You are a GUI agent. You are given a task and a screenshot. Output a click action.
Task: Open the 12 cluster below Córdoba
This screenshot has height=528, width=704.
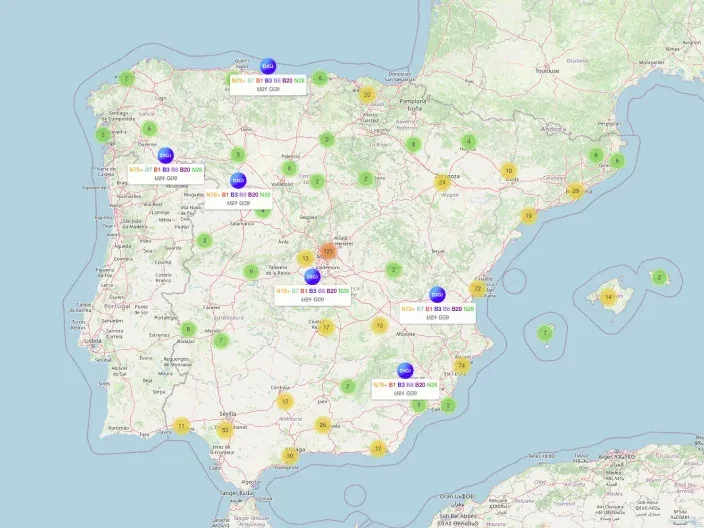(285, 401)
